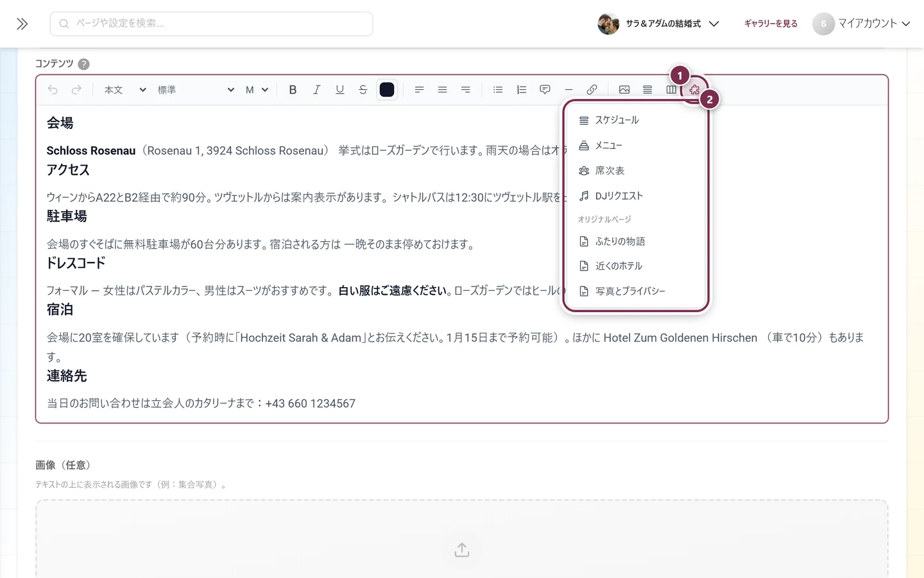
Task: Click the S account avatar circle
Action: pyautogui.click(x=823, y=24)
